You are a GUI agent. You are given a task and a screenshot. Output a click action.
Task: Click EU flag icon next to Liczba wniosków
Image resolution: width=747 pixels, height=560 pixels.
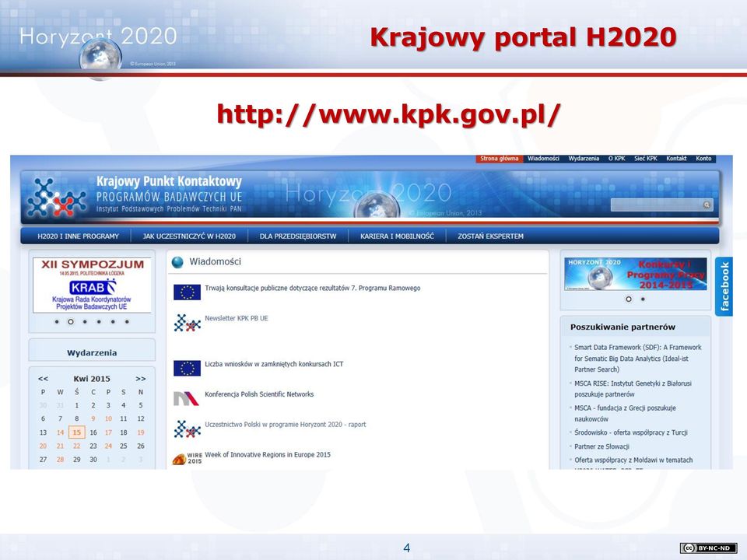[187, 368]
